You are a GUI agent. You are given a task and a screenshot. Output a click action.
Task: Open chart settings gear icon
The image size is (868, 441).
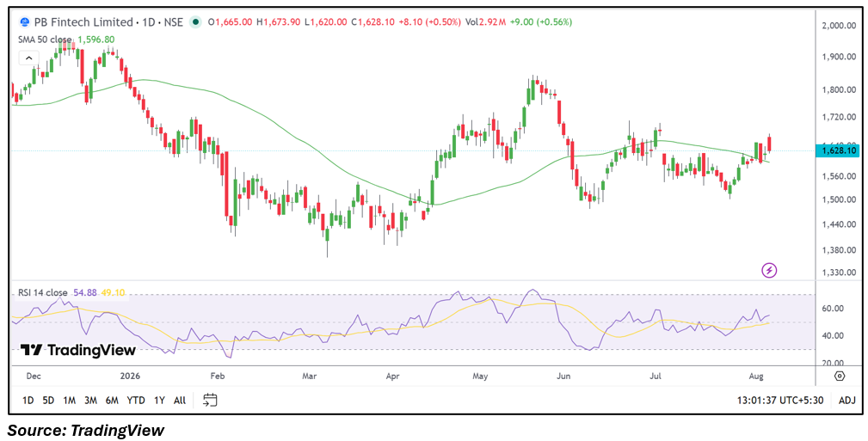click(x=840, y=377)
